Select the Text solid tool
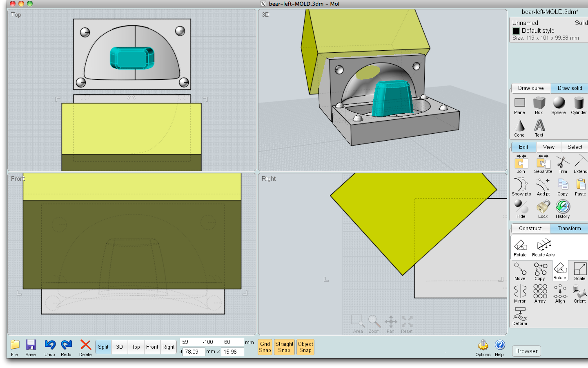 [x=539, y=128]
